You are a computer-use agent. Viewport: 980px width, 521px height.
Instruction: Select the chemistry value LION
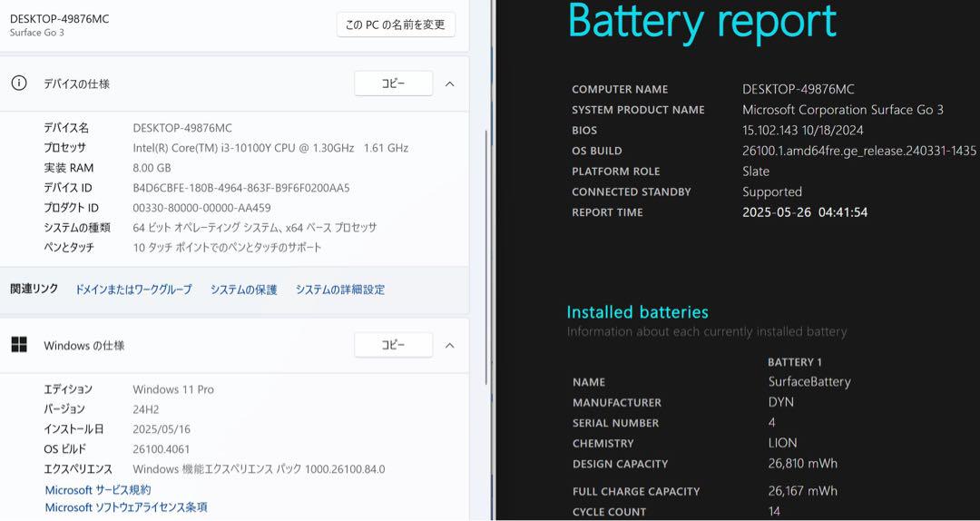[782, 443]
